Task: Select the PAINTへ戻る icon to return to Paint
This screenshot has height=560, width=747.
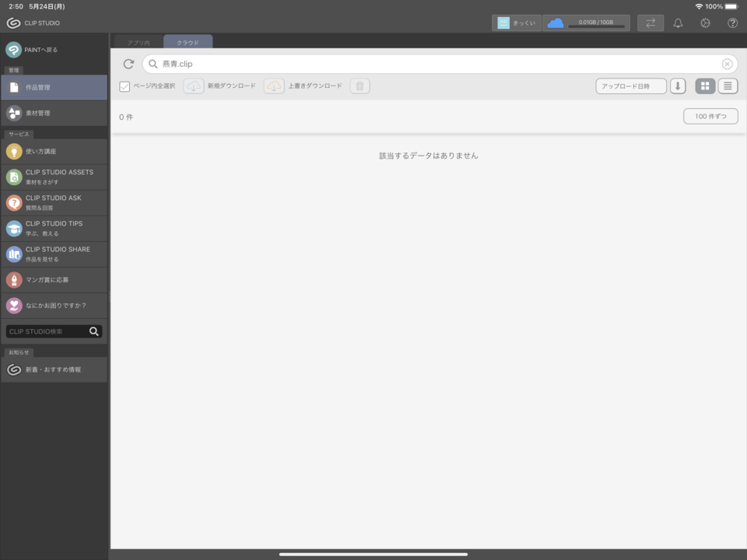Action: tap(14, 49)
